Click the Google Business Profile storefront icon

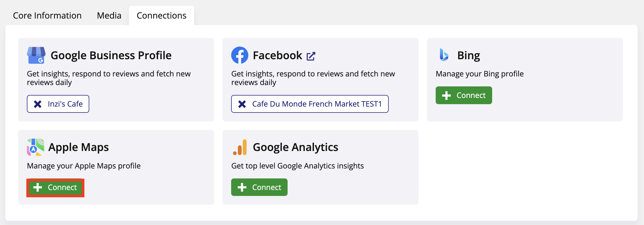click(x=36, y=55)
